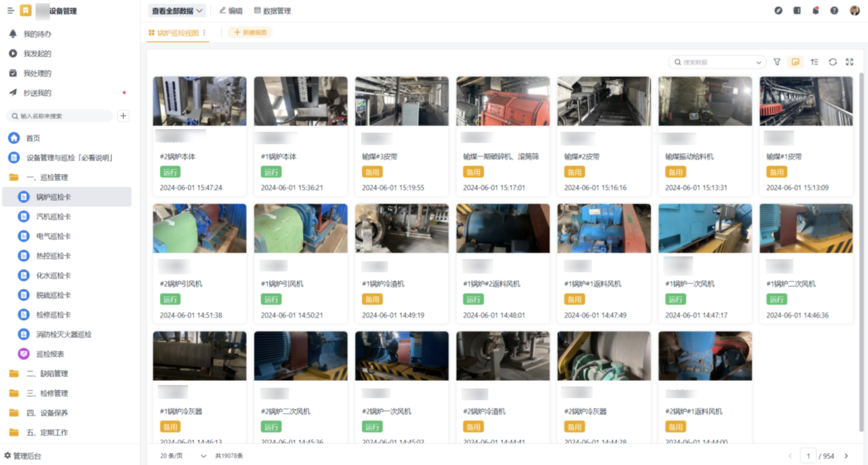Go to the previous page arrow

[x=790, y=456]
